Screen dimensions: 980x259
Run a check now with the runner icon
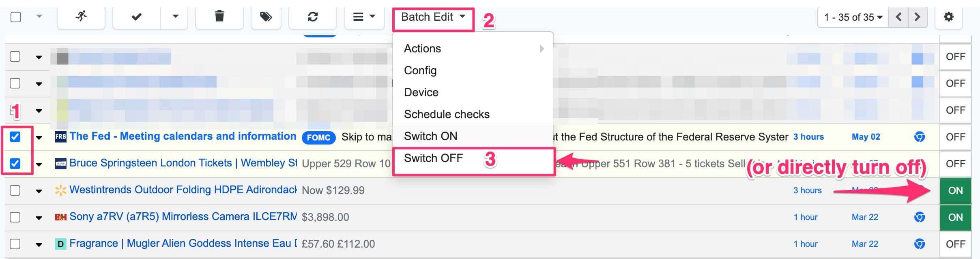coord(81,17)
